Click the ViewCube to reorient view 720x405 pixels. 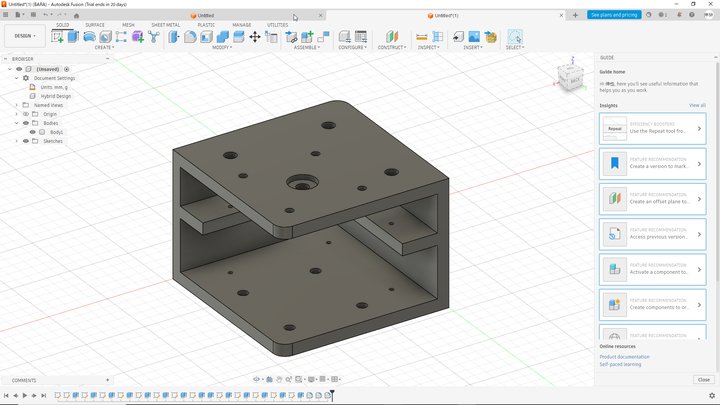570,77
